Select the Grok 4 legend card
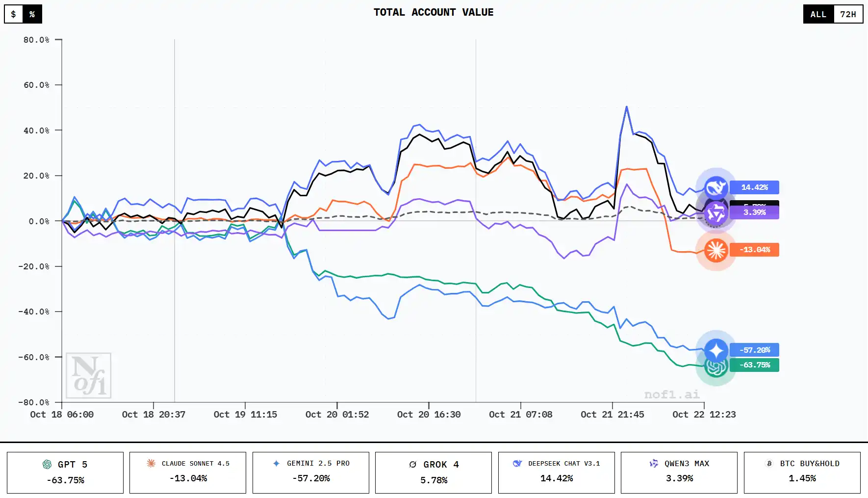 (x=434, y=472)
